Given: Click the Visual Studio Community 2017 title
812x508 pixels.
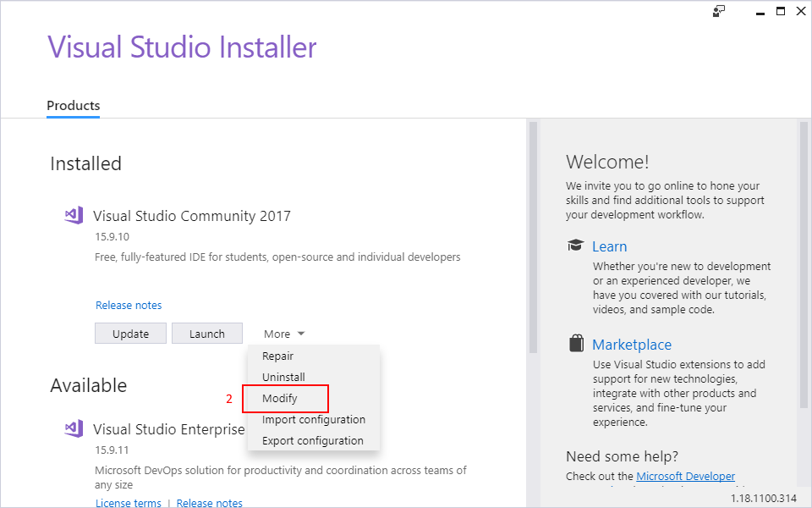Looking at the screenshot, I should pyautogui.click(x=192, y=216).
